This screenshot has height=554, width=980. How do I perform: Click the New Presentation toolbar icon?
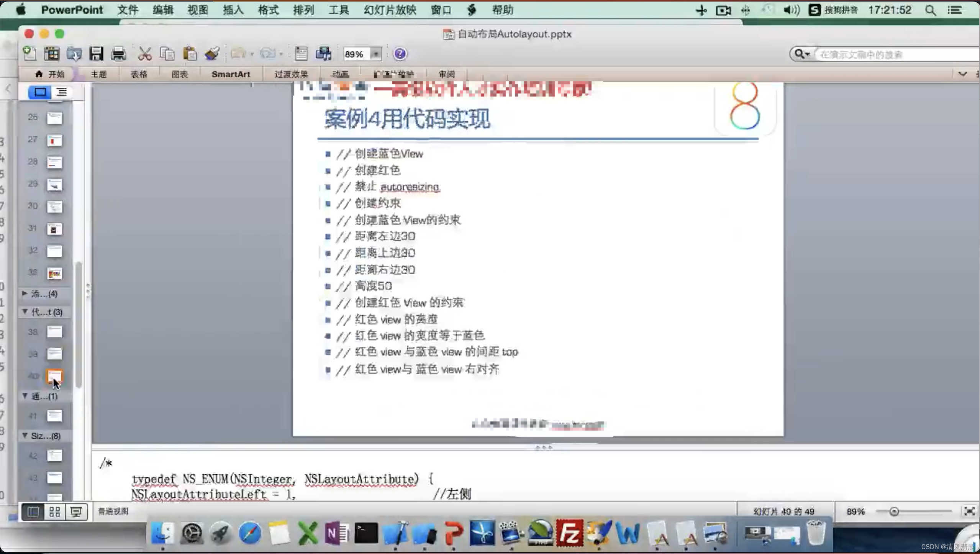pos(30,54)
